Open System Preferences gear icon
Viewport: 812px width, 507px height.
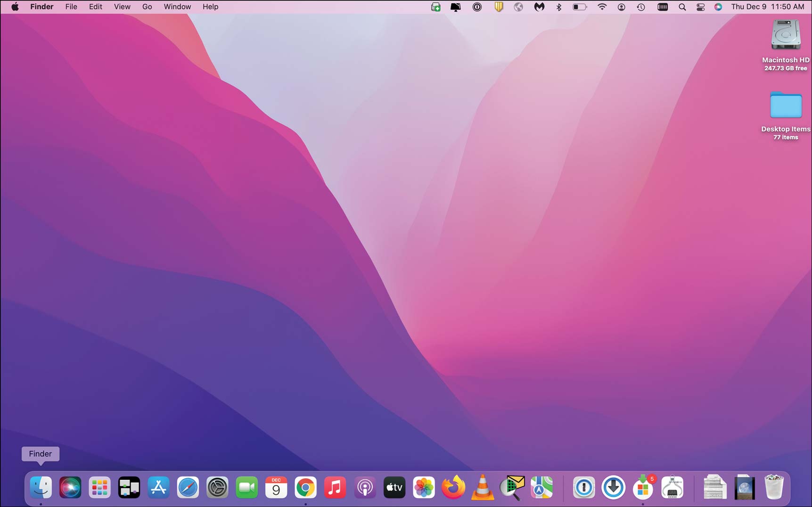[x=217, y=488]
